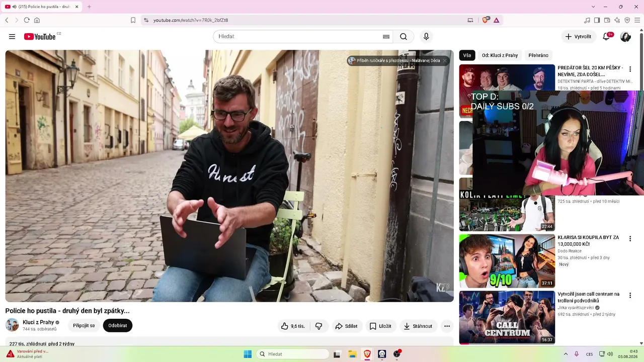This screenshot has width=644, height=362.
Task: Open KLARISA SI KOUPILA BYT title link
Action: pyautogui.click(x=588, y=240)
